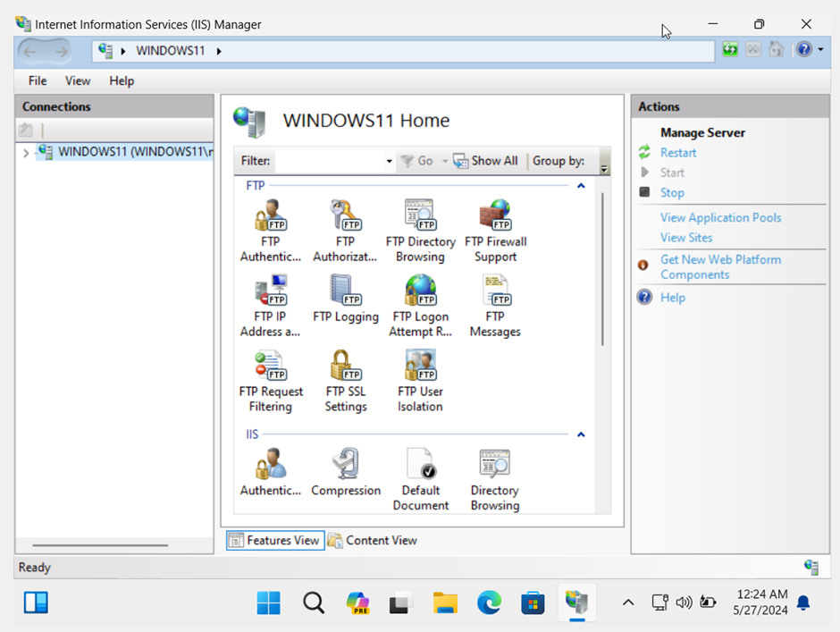Click View Sites link
This screenshot has height=632, width=840.
coord(686,238)
